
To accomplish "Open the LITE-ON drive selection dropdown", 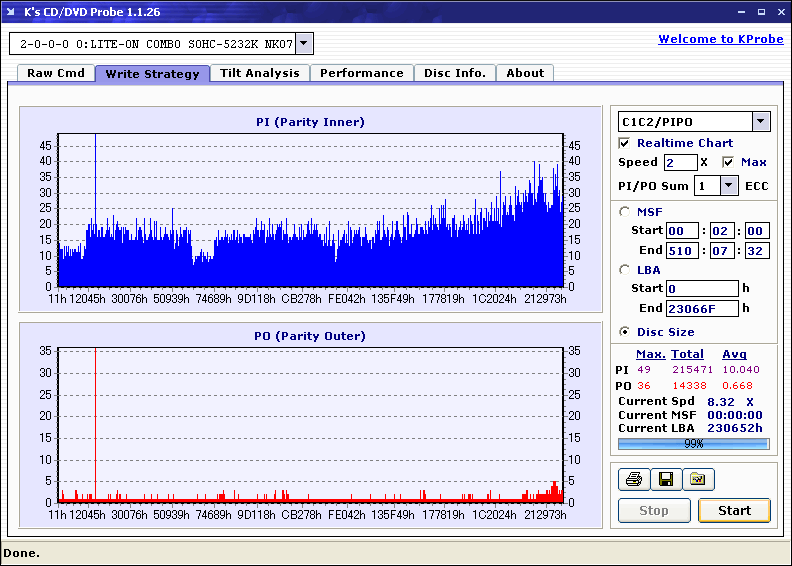I will coord(305,43).
